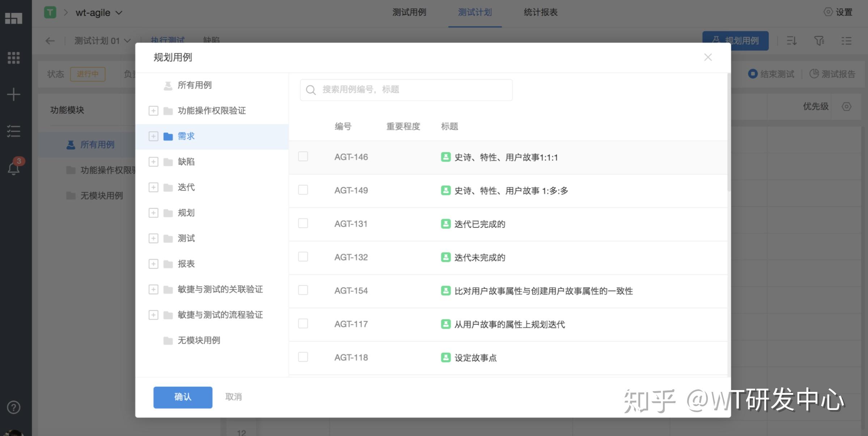Viewport: 868px width, 436px height.
Task: Open the apps grid in left sidebar
Action: coord(14,58)
